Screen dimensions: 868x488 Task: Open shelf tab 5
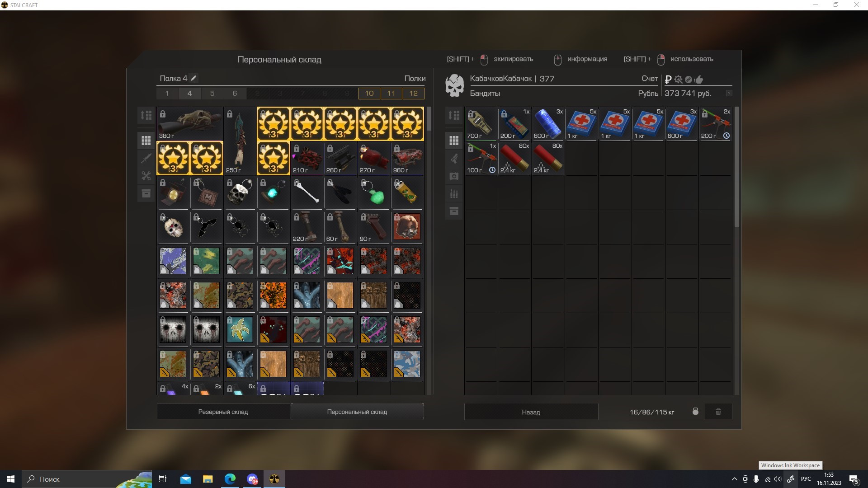click(212, 93)
